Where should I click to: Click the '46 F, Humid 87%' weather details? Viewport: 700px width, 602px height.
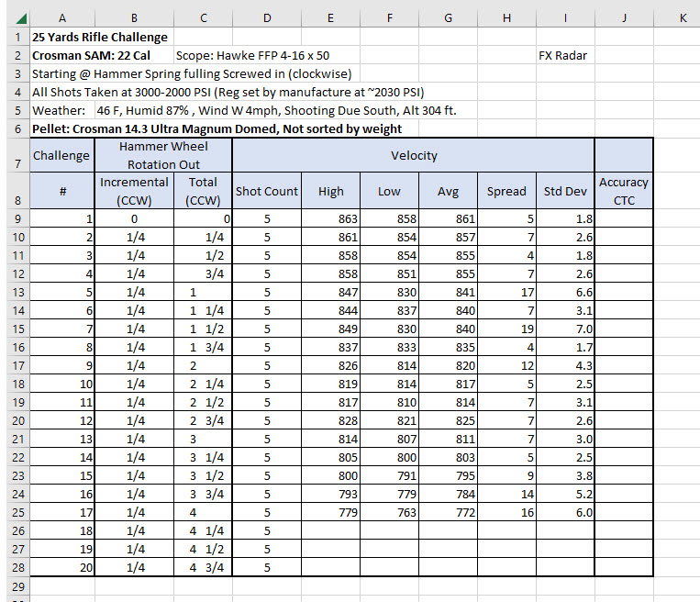(x=276, y=110)
